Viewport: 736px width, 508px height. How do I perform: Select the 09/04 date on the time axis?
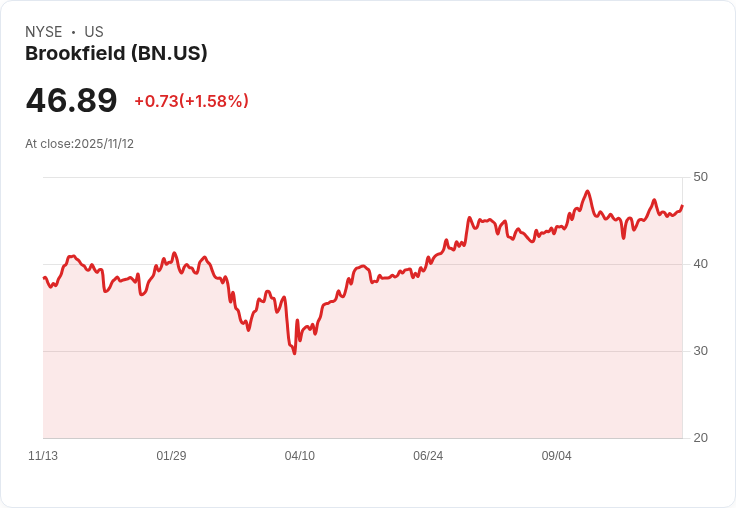click(x=556, y=456)
